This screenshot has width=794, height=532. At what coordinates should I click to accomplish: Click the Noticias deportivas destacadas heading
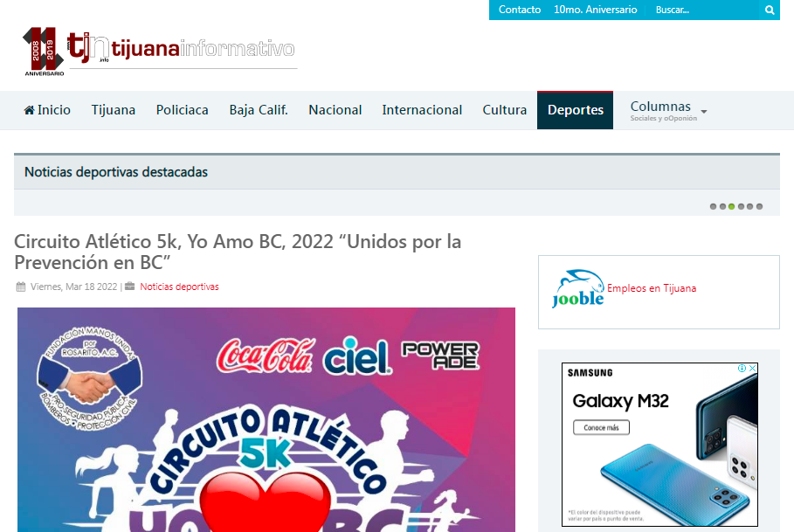116,172
